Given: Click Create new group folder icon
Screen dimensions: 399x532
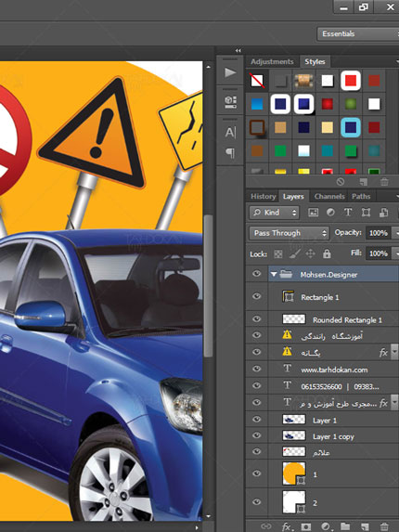Looking at the screenshot, I should point(345,526).
